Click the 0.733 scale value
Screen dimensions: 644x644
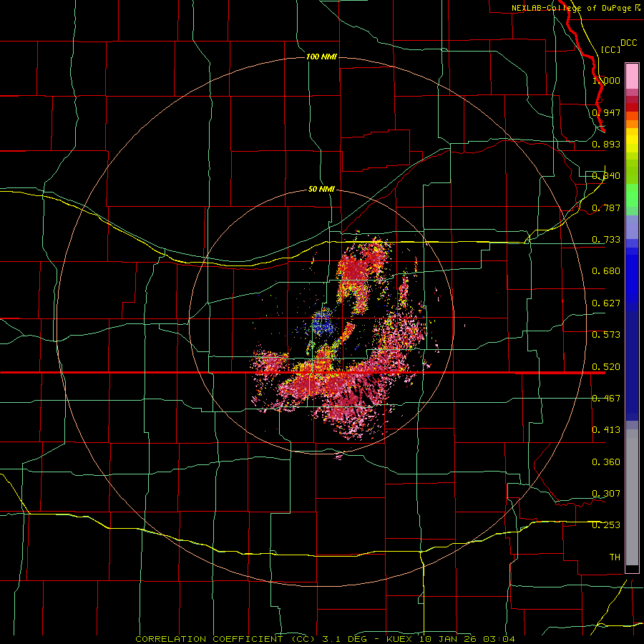click(x=606, y=240)
